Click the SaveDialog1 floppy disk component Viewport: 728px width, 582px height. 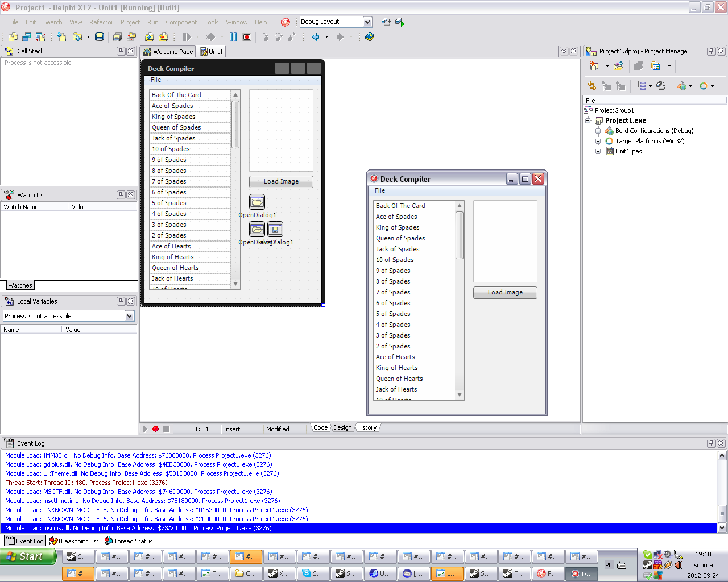(x=275, y=229)
